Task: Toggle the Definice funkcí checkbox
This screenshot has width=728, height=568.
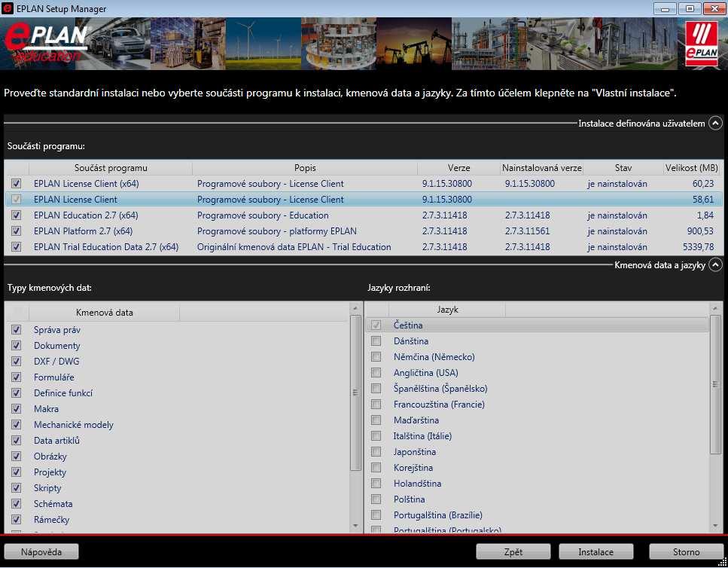Action: pos(17,393)
